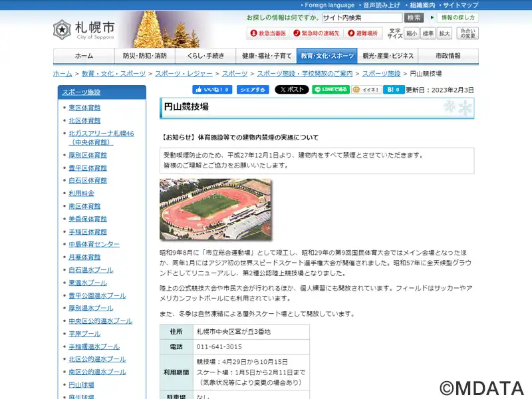Screen dimensions: 532x399
Task: Open the 健康・福祉・子育て tab
Action: [x=266, y=56]
